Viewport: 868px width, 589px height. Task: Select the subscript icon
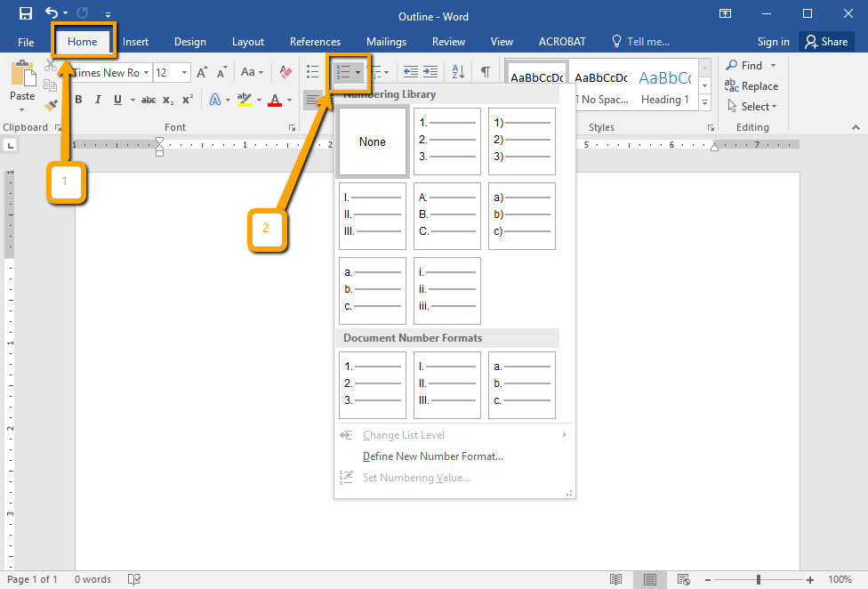[167, 99]
